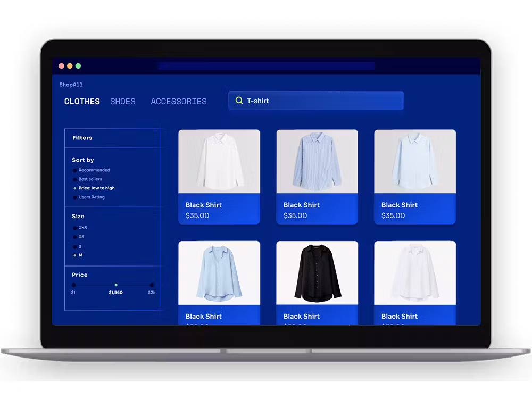Select the Best sellers sort option

[87, 179]
